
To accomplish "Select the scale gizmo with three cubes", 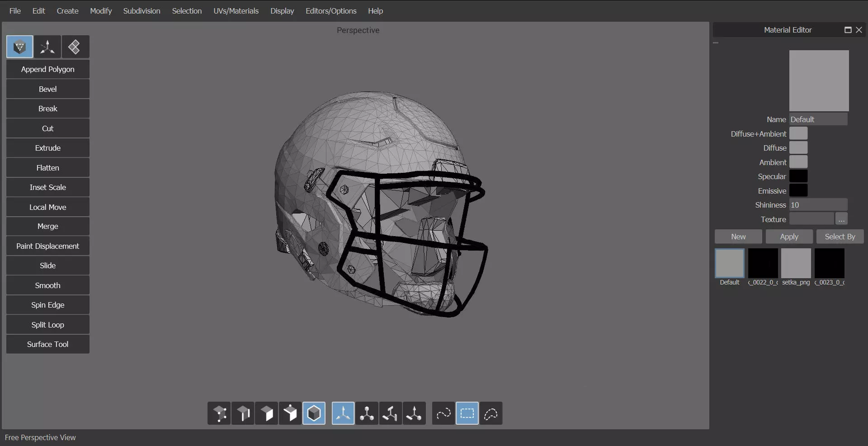I will (x=367, y=413).
